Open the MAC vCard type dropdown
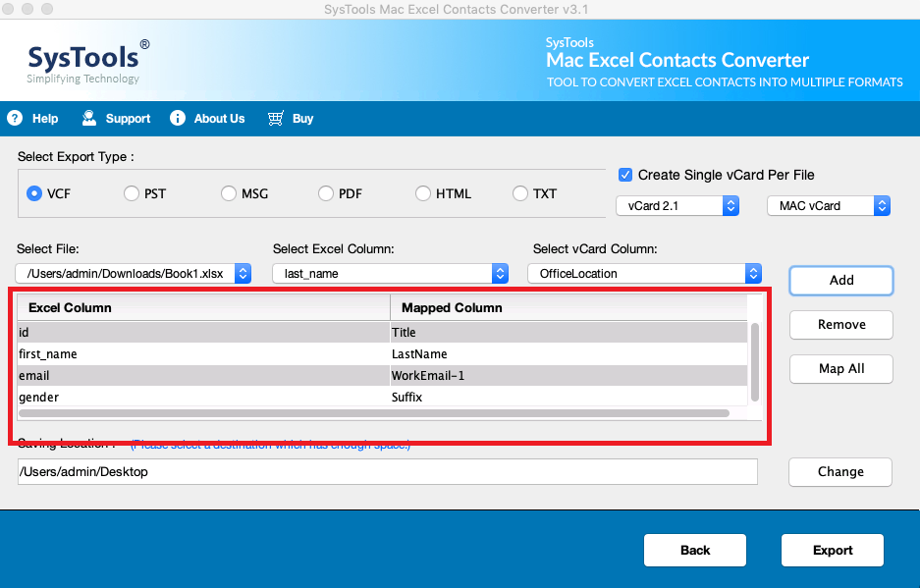Image resolution: width=920 pixels, height=588 pixels. [x=829, y=206]
